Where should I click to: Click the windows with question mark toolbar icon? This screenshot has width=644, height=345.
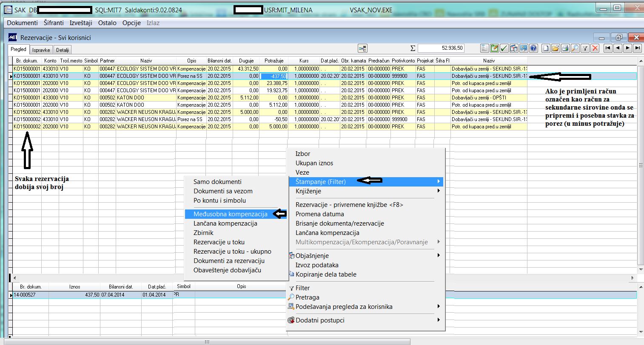(514, 48)
